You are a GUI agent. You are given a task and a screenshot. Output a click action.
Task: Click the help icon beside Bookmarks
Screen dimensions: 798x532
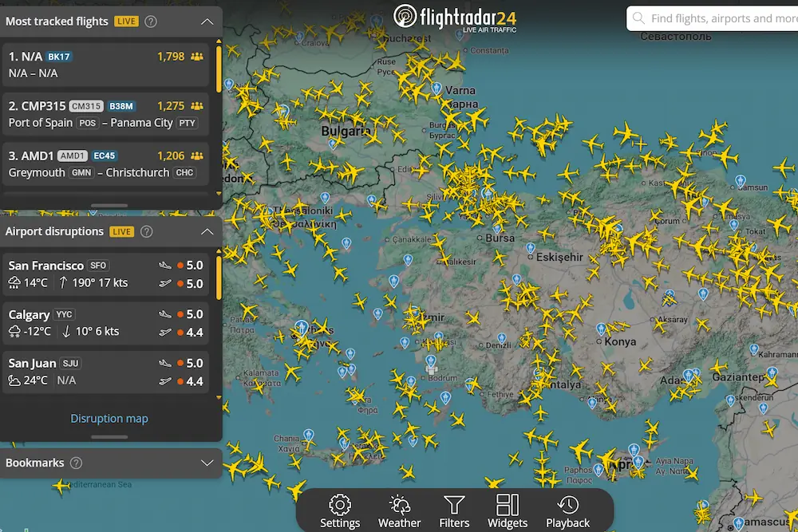pos(76,463)
